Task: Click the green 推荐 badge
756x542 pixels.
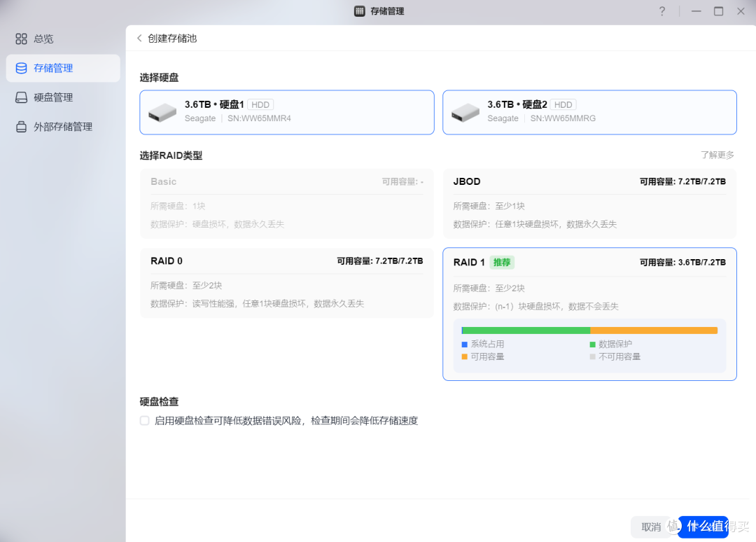Action: click(x=502, y=263)
